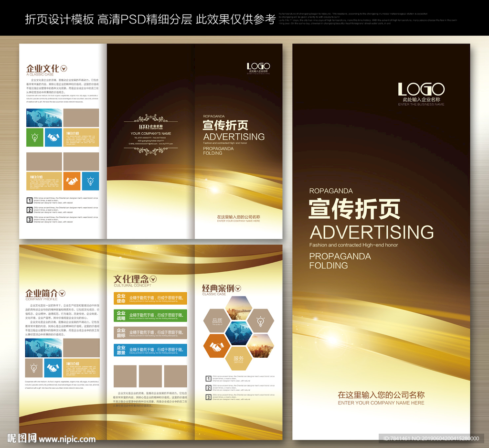The image size is (489, 448).
Task: Click the city skyline image under 企业简介
Action: coord(43,348)
